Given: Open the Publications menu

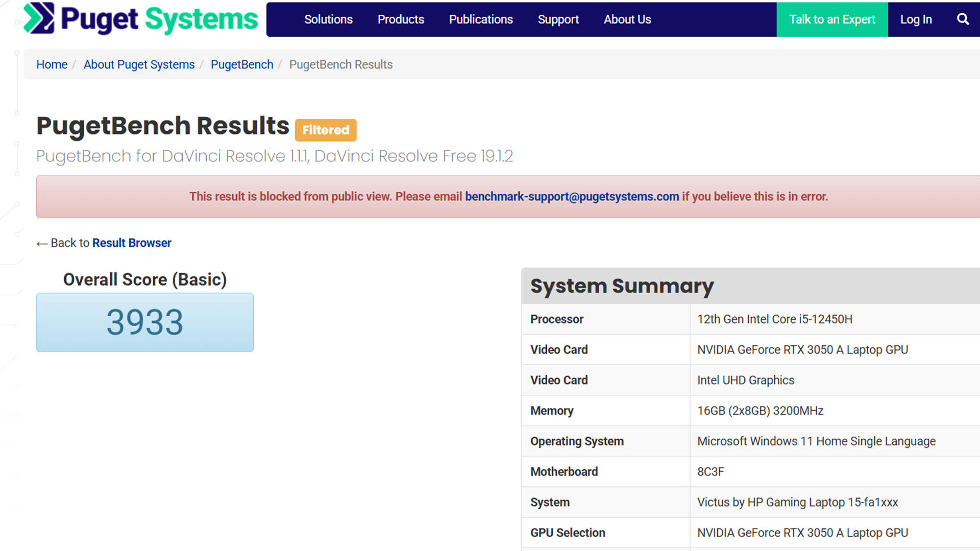Looking at the screenshot, I should pyautogui.click(x=481, y=19).
